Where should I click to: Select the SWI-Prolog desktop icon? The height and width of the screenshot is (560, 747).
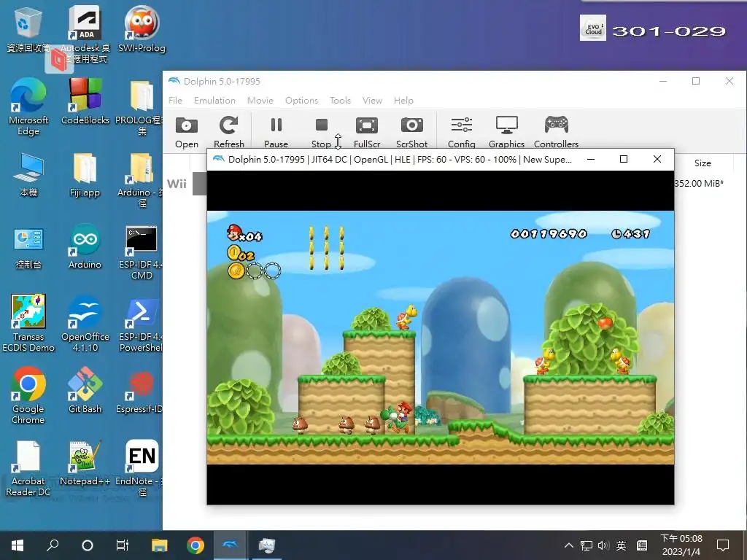(142, 29)
